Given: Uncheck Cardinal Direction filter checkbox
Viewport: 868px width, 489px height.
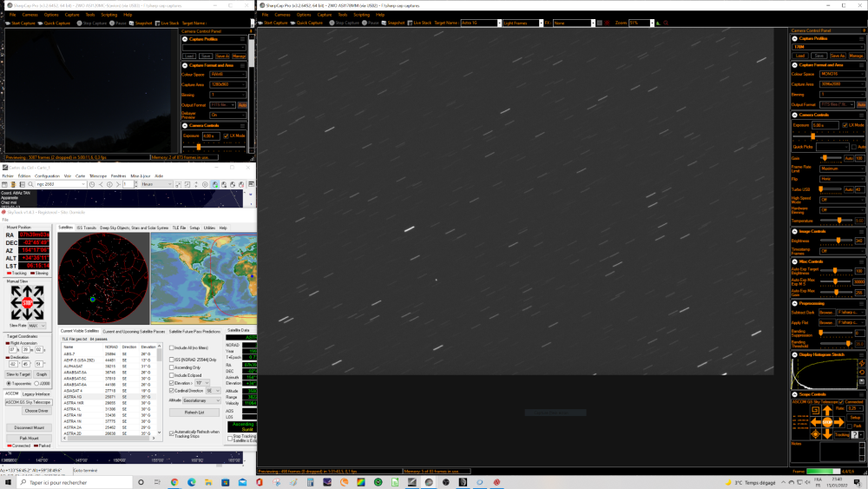Looking at the screenshot, I should (172, 391).
